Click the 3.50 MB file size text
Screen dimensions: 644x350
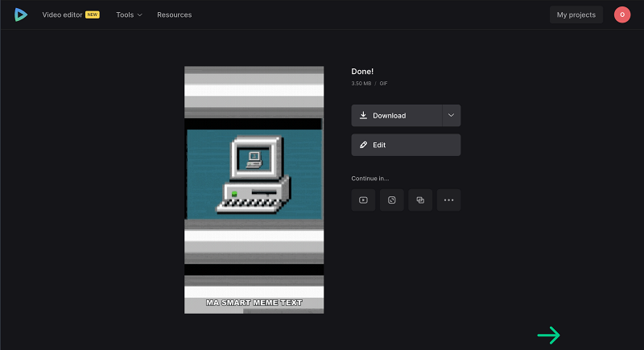tap(361, 84)
